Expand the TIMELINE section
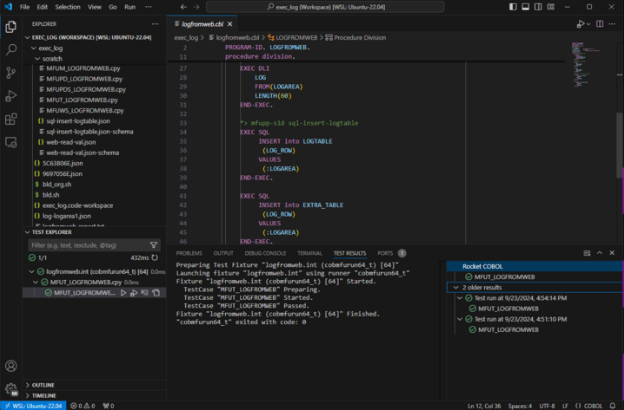The image size is (624, 410). click(27, 396)
